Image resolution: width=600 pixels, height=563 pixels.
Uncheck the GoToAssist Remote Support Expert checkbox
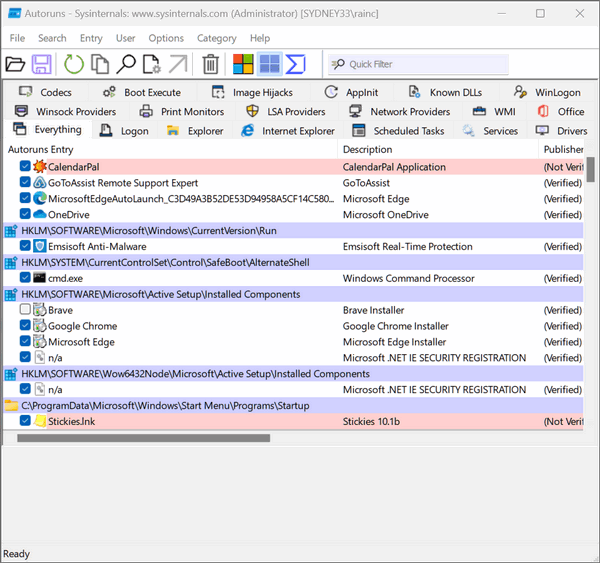[25, 182]
